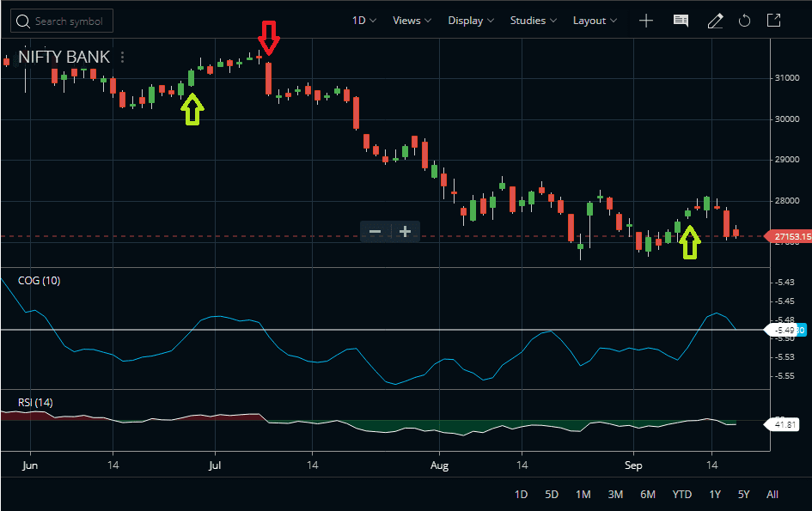
Task: Select the 1D range at bottom
Action: point(521,495)
